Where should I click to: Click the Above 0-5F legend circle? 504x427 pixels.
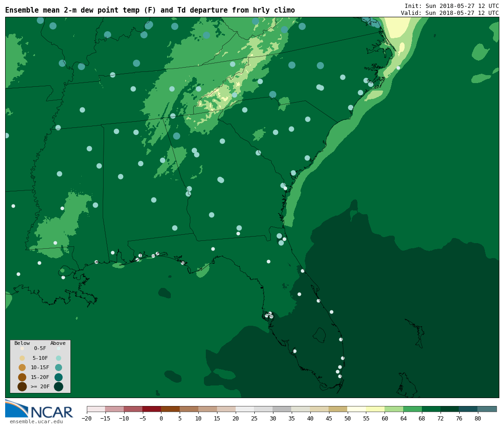click(x=58, y=348)
